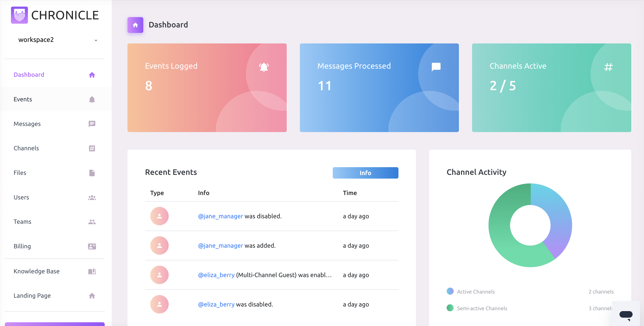This screenshot has height=326, width=644.
Task: Open Messages in the sidebar
Action: click(27, 124)
